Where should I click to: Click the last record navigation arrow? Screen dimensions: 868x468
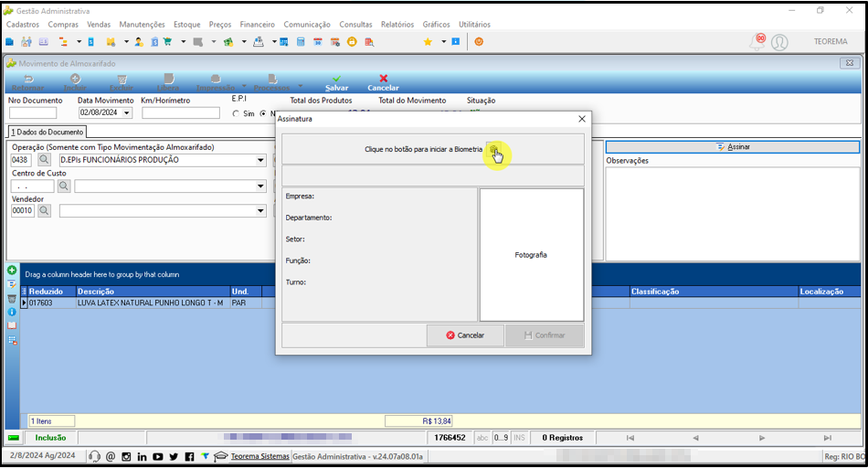pyautogui.click(x=827, y=438)
